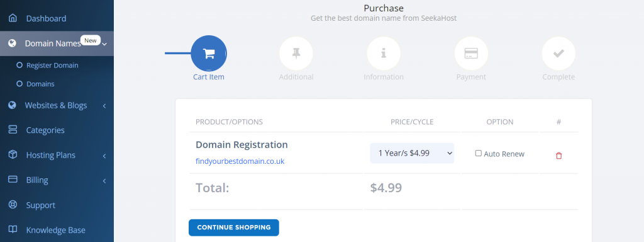
Task: Click the Continue Shopping button
Action: point(234,228)
